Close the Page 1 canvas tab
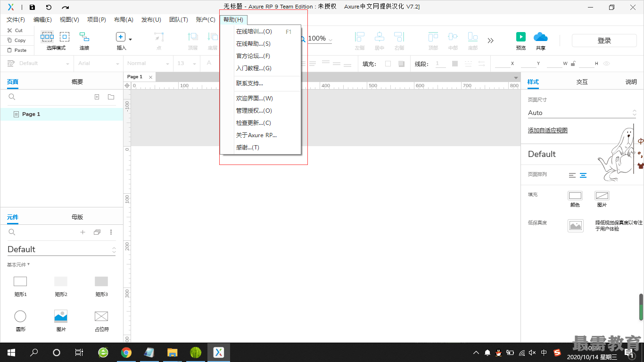The height and width of the screenshot is (362, 644). click(x=151, y=77)
